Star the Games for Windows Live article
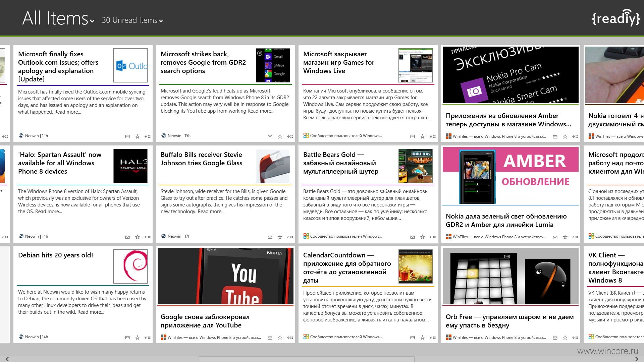 coord(422,136)
